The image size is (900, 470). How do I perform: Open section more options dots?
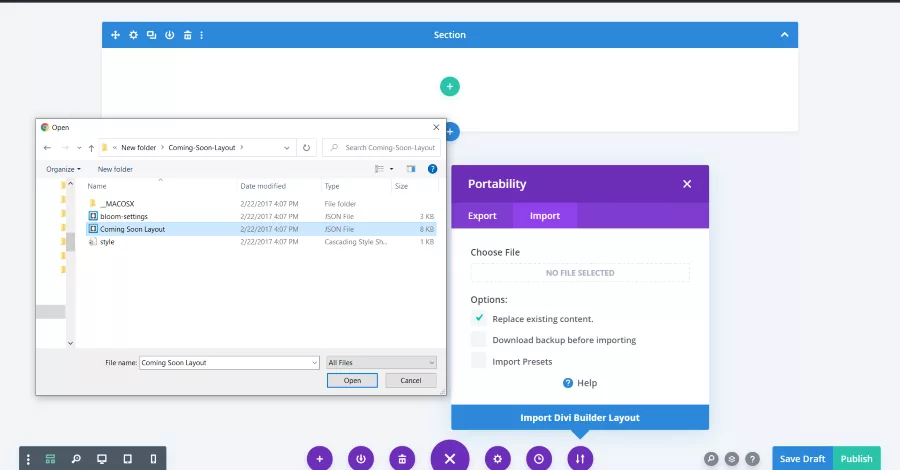click(201, 35)
